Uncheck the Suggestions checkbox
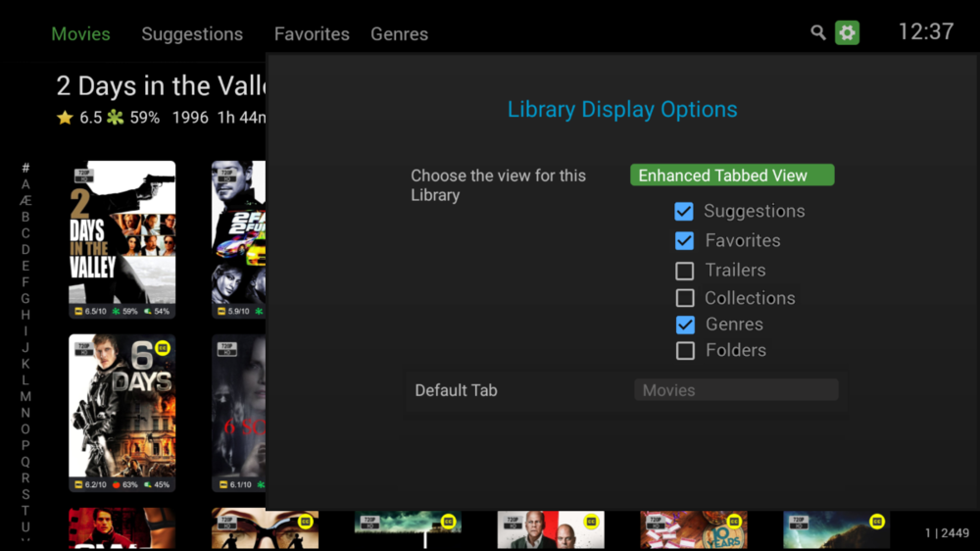 coord(684,212)
